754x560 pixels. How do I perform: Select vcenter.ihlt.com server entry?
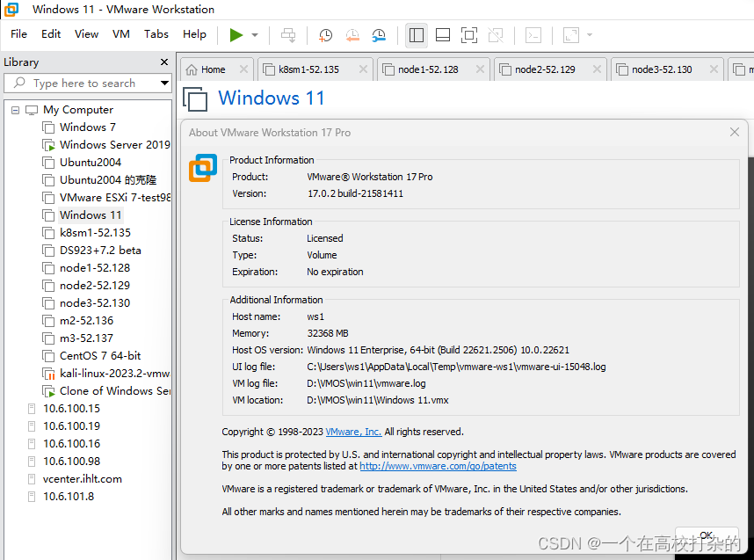(x=83, y=479)
